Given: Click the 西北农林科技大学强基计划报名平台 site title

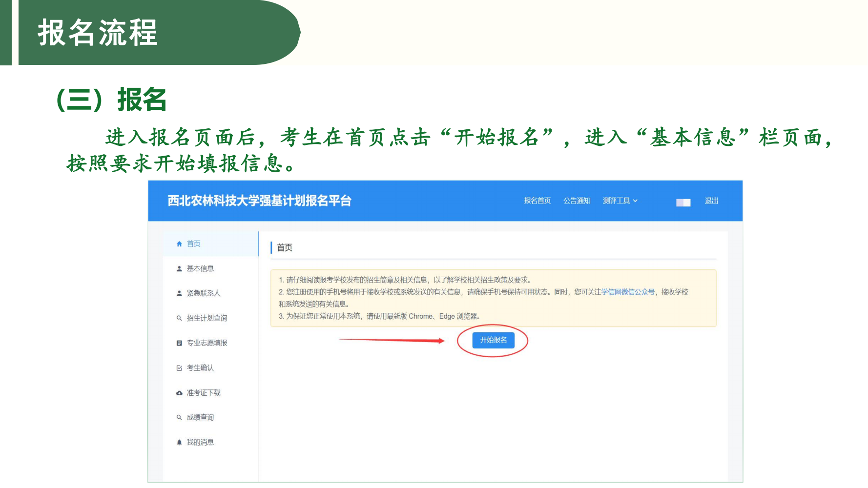Looking at the screenshot, I should tap(259, 201).
